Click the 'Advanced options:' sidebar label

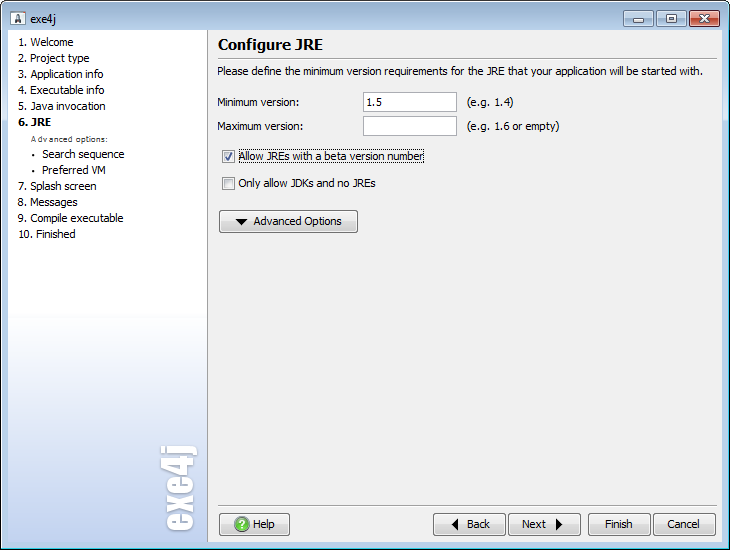[x=69, y=139]
